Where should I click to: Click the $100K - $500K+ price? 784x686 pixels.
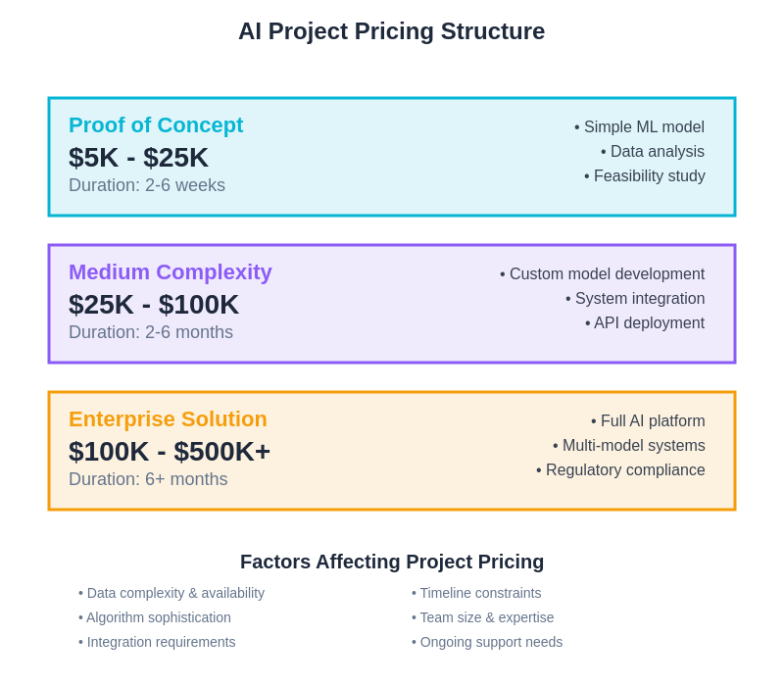170,451
